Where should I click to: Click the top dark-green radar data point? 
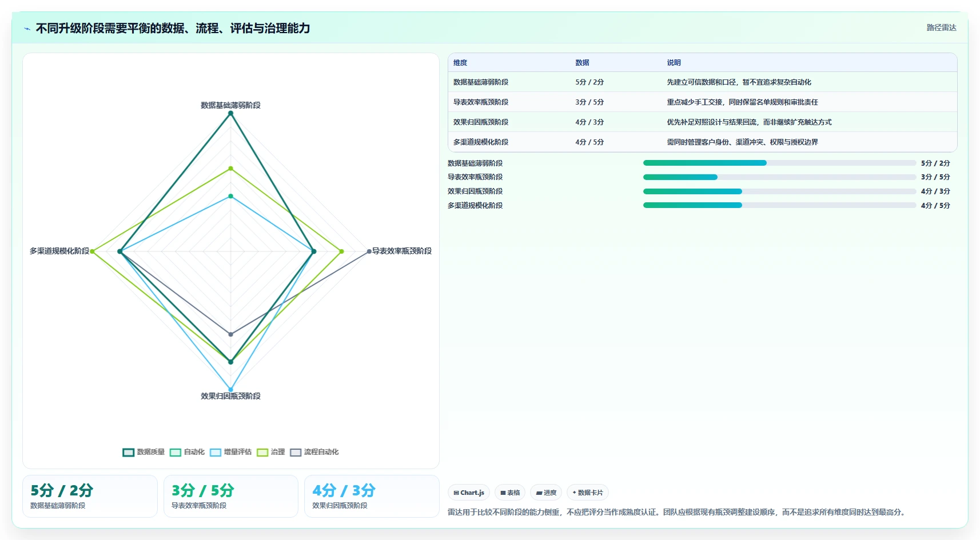pos(231,113)
